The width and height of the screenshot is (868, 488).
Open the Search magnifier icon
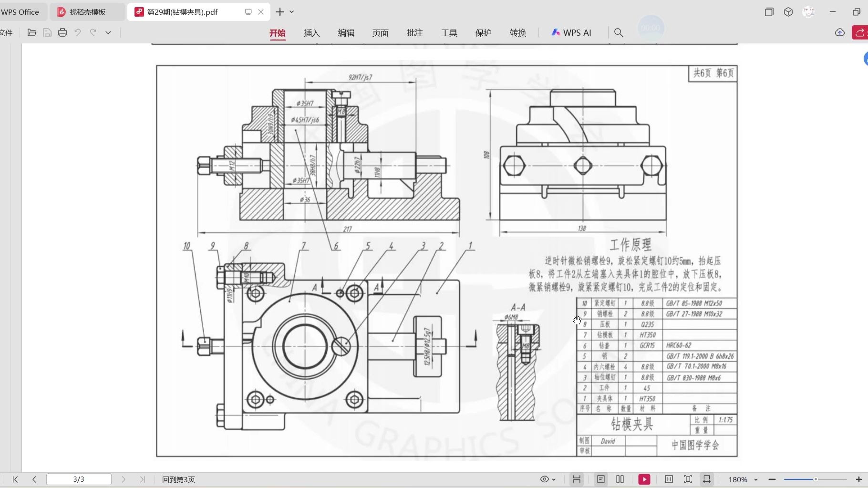[619, 32]
